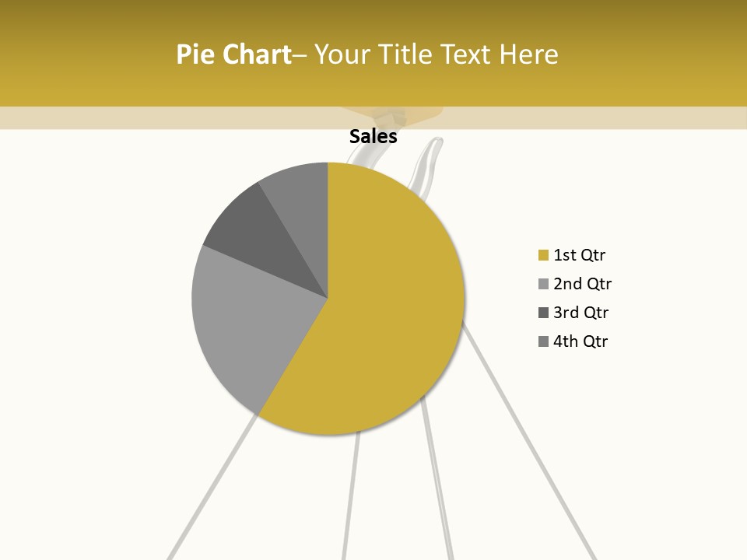Select the 3rd Qtr legend label
747x560 pixels.
point(580,313)
